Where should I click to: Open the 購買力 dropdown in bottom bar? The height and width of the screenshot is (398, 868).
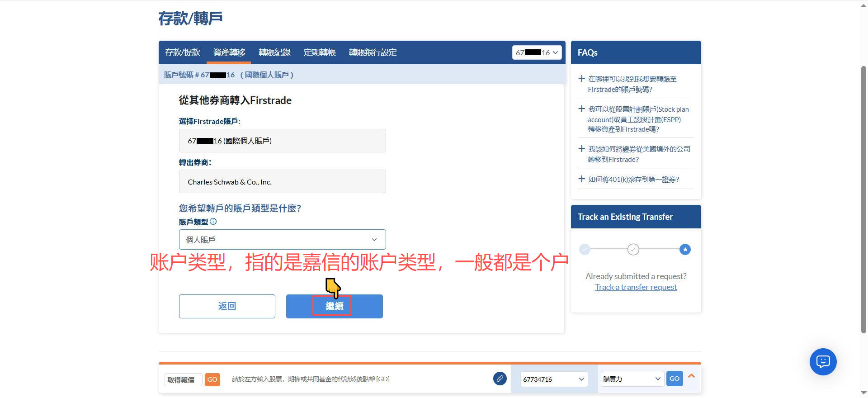click(632, 379)
